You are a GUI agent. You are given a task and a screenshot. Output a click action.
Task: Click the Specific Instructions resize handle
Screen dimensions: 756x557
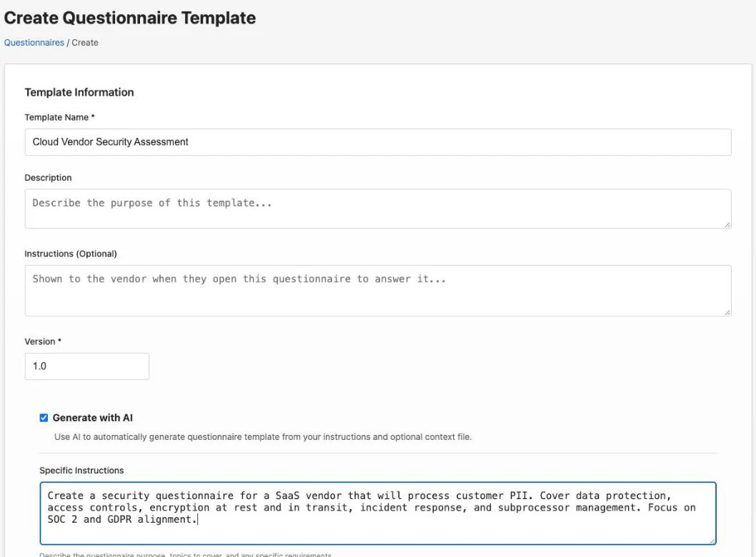[x=712, y=541]
